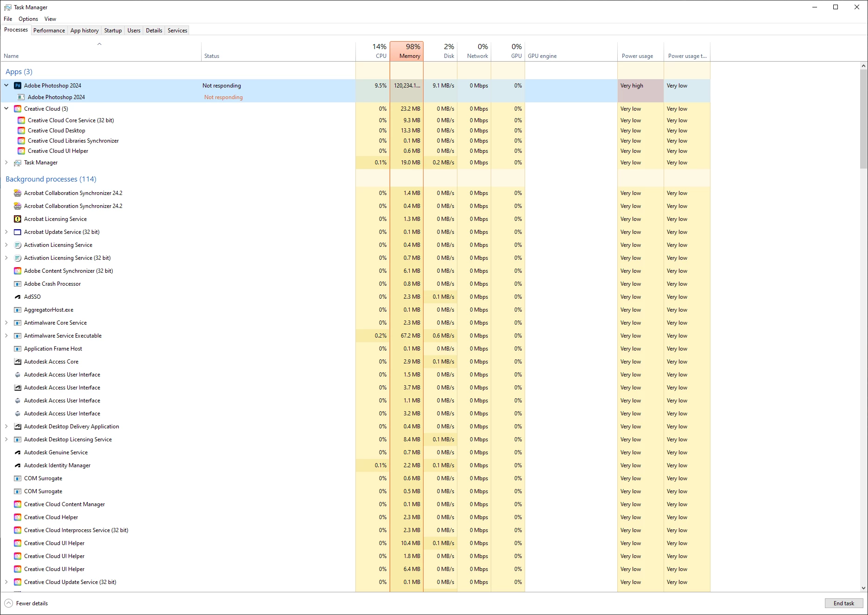
Task: Select the Background processes (114) heading
Action: (51, 179)
